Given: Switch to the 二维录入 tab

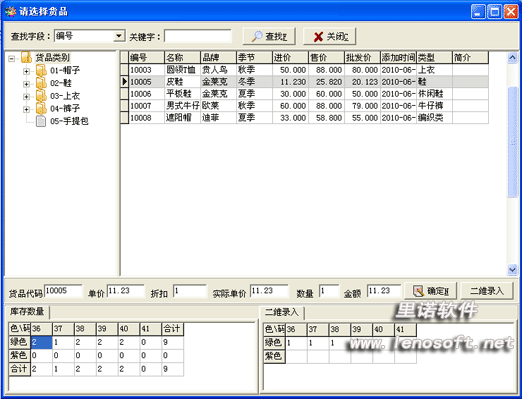Looking at the screenshot, I should coord(282,312).
